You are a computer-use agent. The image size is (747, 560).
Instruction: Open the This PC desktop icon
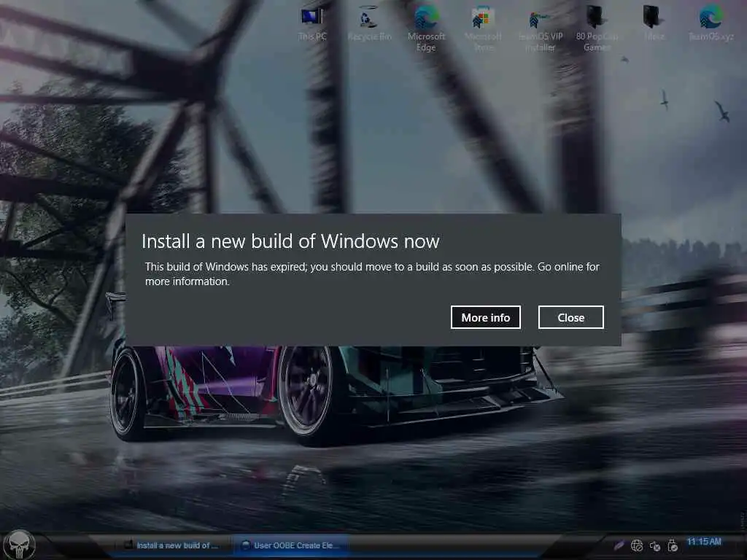(312, 24)
